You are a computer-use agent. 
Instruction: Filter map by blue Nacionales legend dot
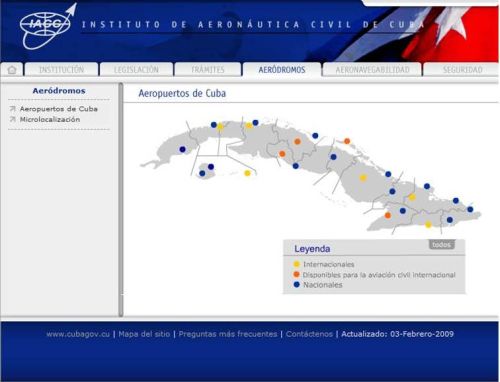point(296,285)
